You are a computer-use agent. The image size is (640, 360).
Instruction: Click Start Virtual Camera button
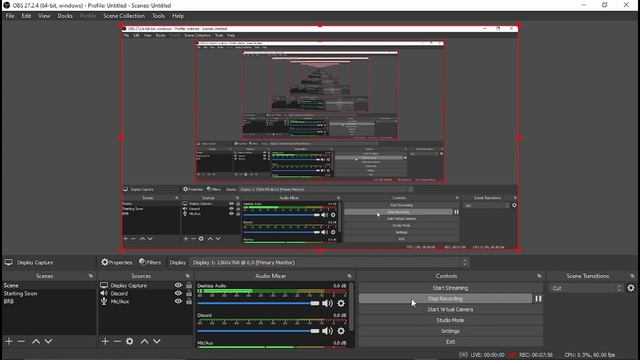(451, 309)
